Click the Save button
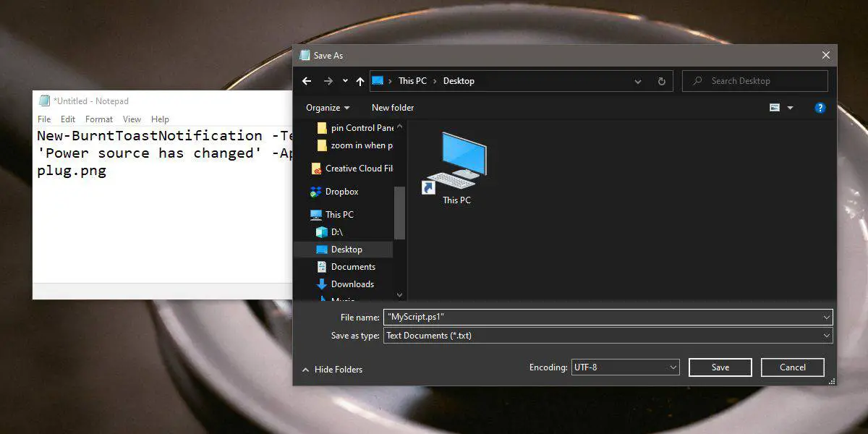The height and width of the screenshot is (434, 868). (720, 367)
